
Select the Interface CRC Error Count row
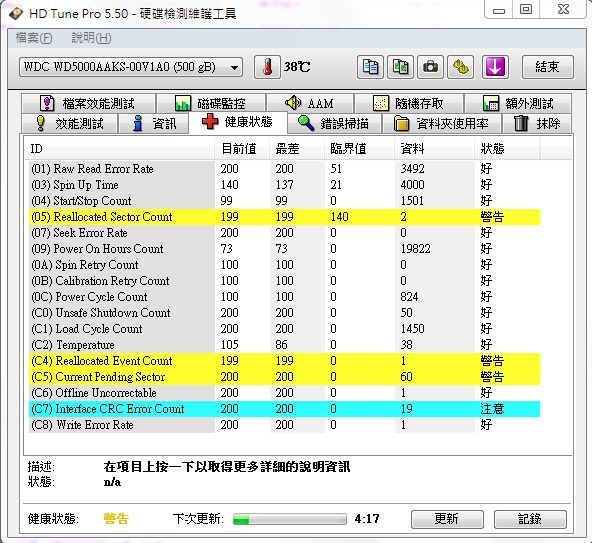pyautogui.click(x=284, y=409)
